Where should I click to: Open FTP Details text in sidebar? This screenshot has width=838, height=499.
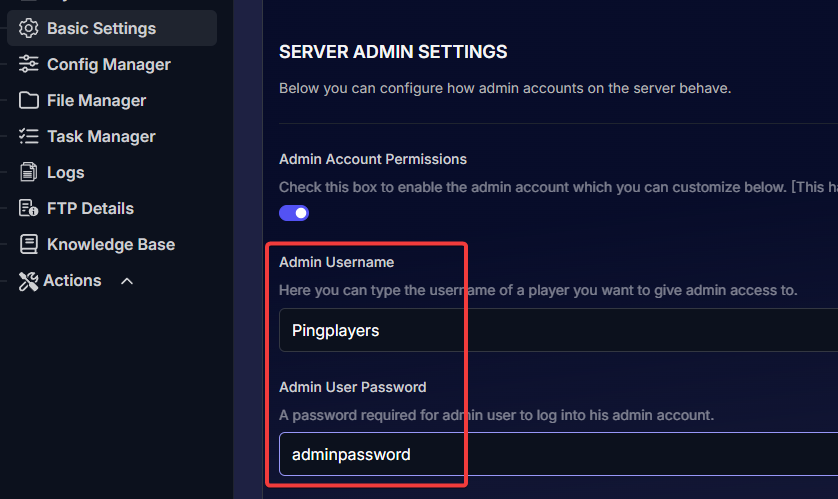point(90,208)
